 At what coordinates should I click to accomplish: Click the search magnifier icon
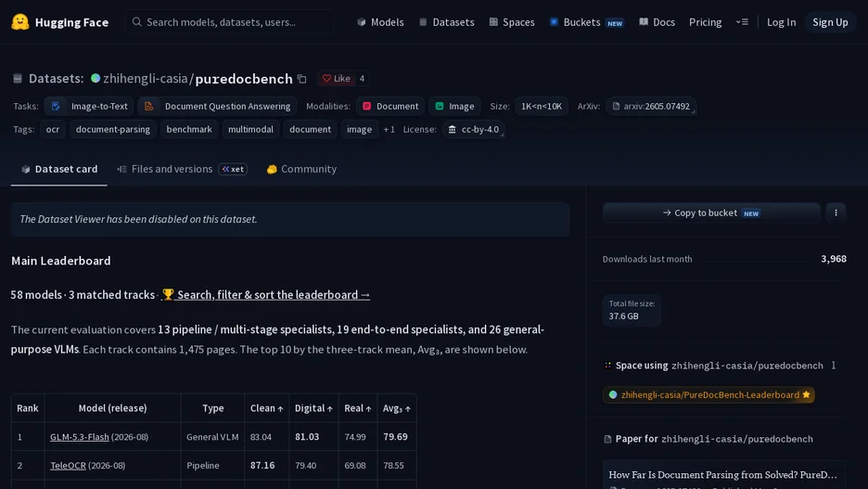136,22
